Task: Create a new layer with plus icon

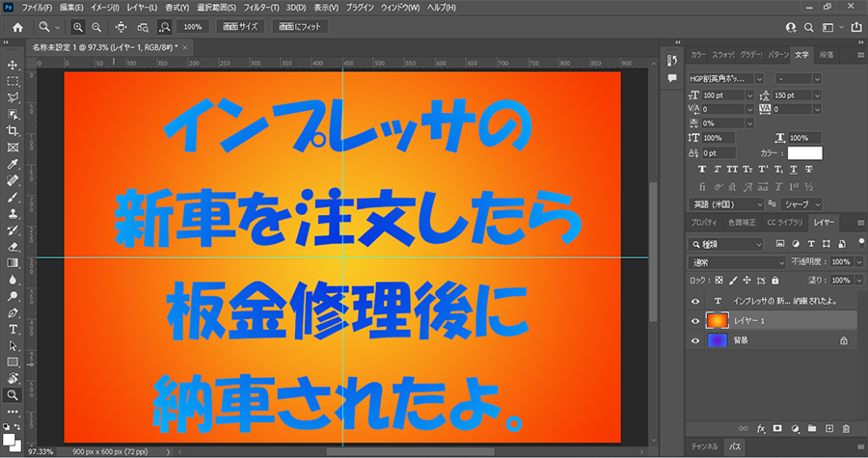Action: [828, 427]
